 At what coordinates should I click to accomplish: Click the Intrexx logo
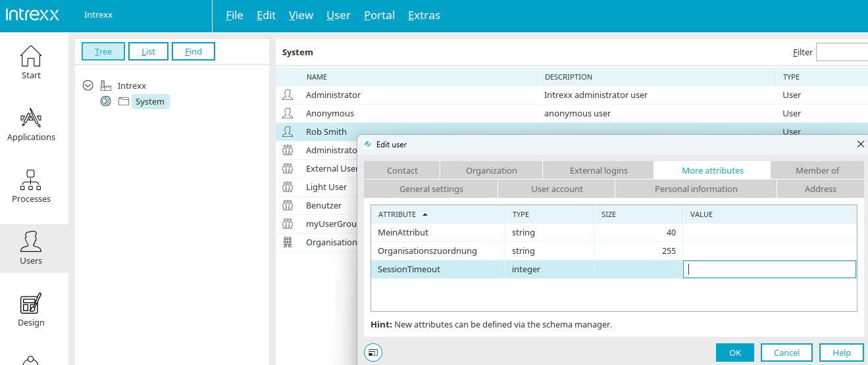click(x=32, y=15)
